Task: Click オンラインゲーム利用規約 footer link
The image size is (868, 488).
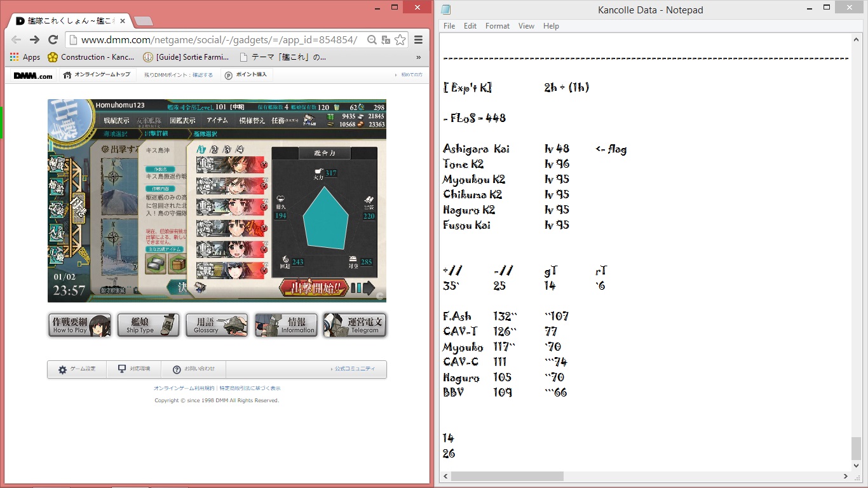Action: tap(184, 388)
